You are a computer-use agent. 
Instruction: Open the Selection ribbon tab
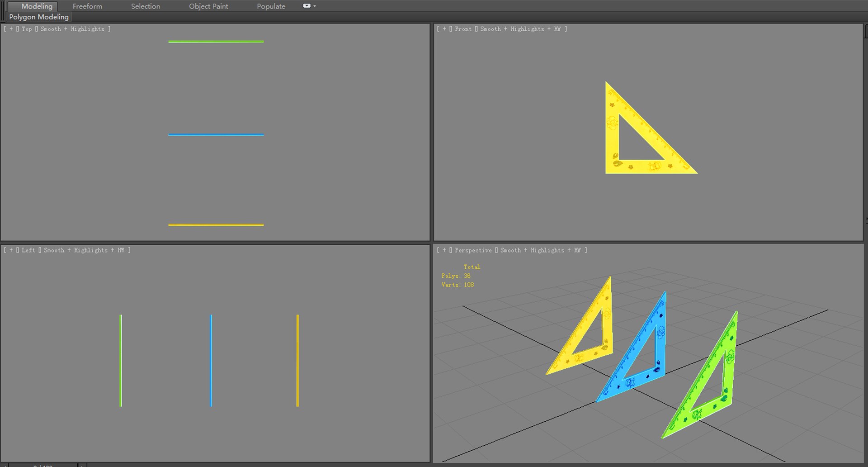tap(146, 6)
